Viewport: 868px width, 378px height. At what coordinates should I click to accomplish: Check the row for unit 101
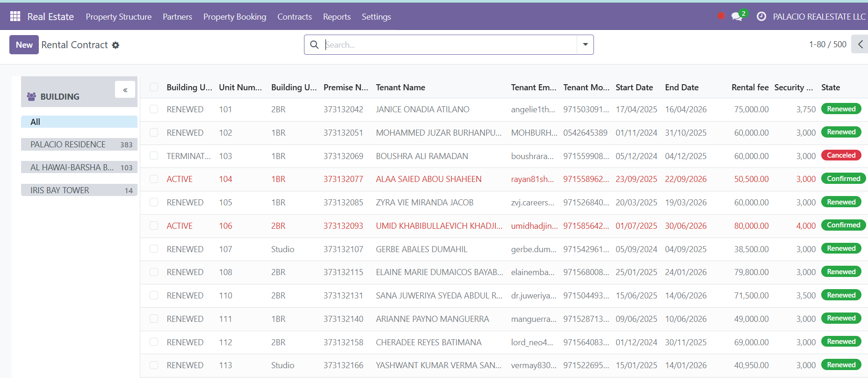pos(154,109)
